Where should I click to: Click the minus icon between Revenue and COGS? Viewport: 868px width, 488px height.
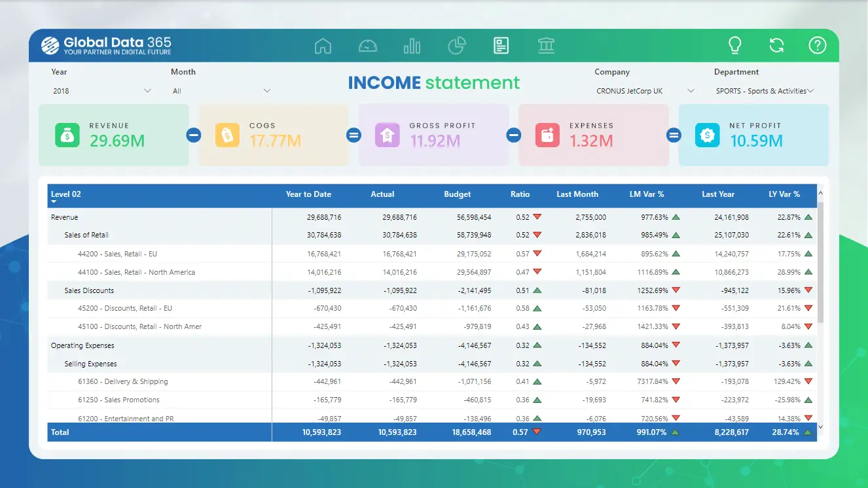pos(194,135)
